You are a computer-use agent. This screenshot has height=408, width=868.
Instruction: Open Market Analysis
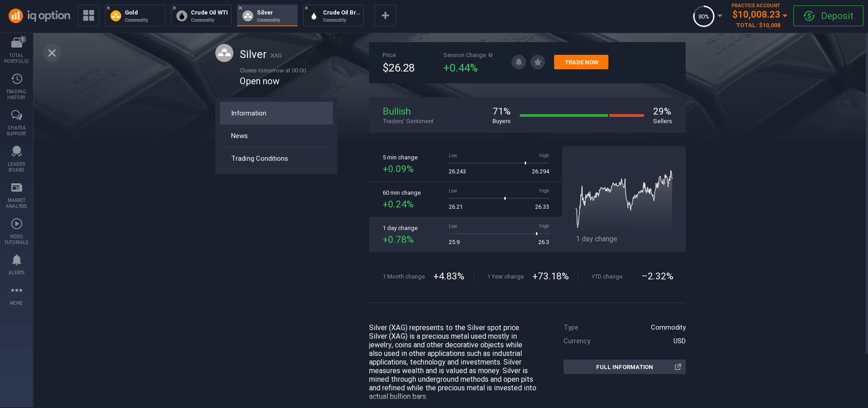pyautogui.click(x=16, y=194)
